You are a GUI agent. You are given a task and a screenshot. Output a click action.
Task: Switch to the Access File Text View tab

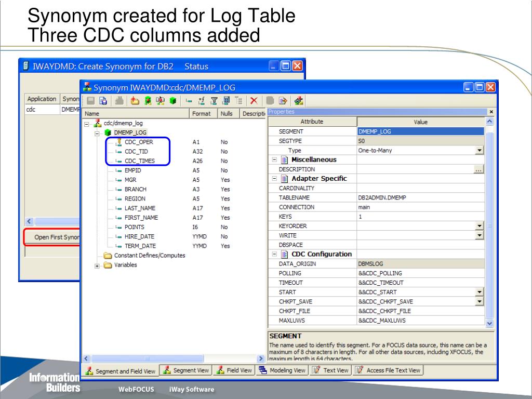pyautogui.click(x=388, y=370)
